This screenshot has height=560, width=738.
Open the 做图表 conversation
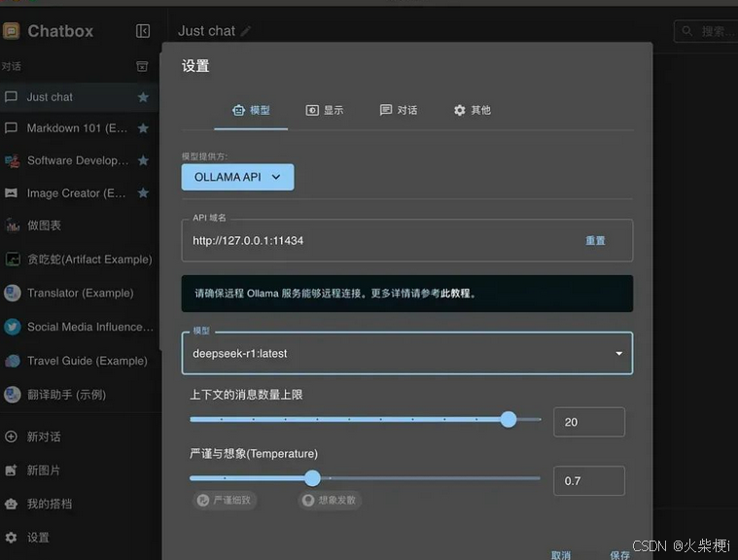pyautogui.click(x=79, y=226)
